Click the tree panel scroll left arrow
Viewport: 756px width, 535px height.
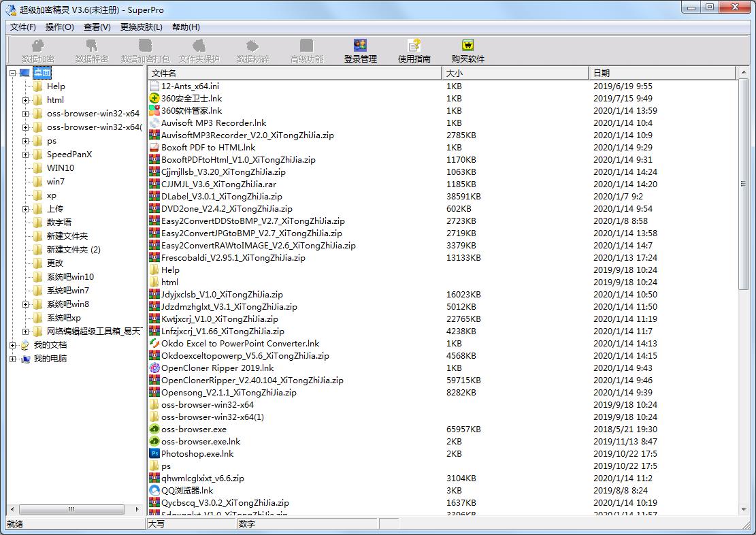coord(12,509)
